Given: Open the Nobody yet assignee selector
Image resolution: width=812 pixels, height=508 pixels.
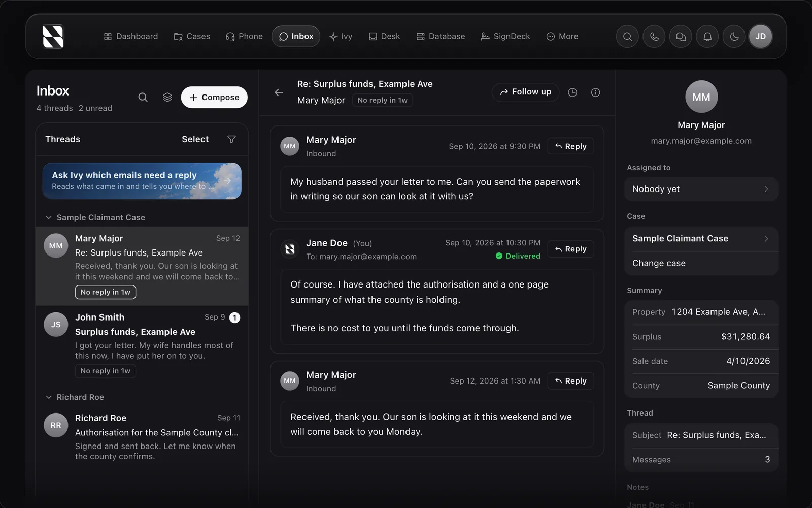Looking at the screenshot, I should pos(701,189).
